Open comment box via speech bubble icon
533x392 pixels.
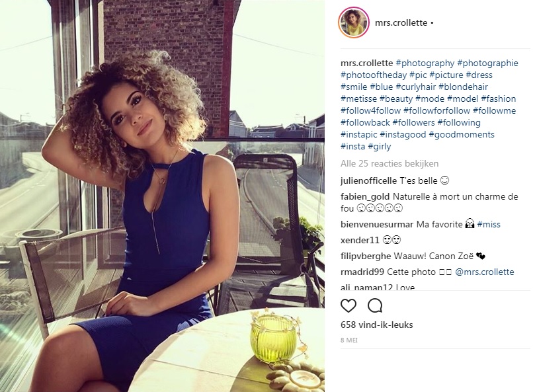point(375,305)
